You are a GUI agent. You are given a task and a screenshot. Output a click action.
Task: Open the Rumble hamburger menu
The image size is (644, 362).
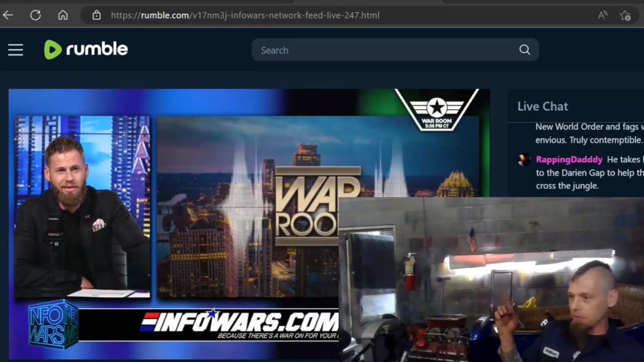click(16, 50)
